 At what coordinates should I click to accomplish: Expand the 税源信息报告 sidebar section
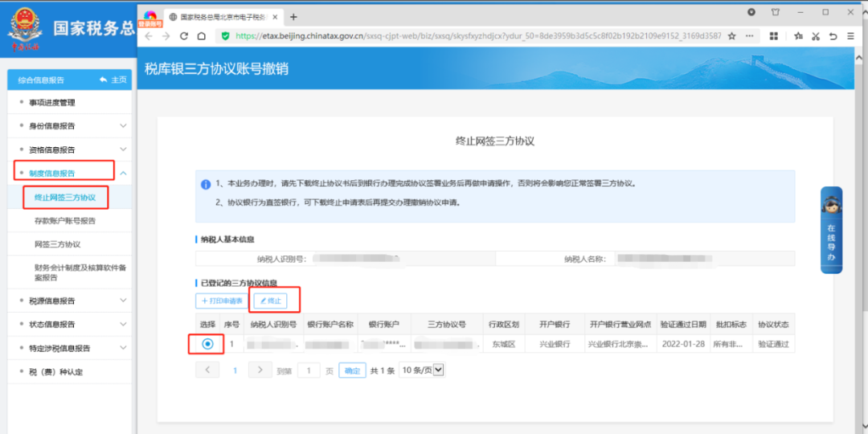click(x=123, y=301)
